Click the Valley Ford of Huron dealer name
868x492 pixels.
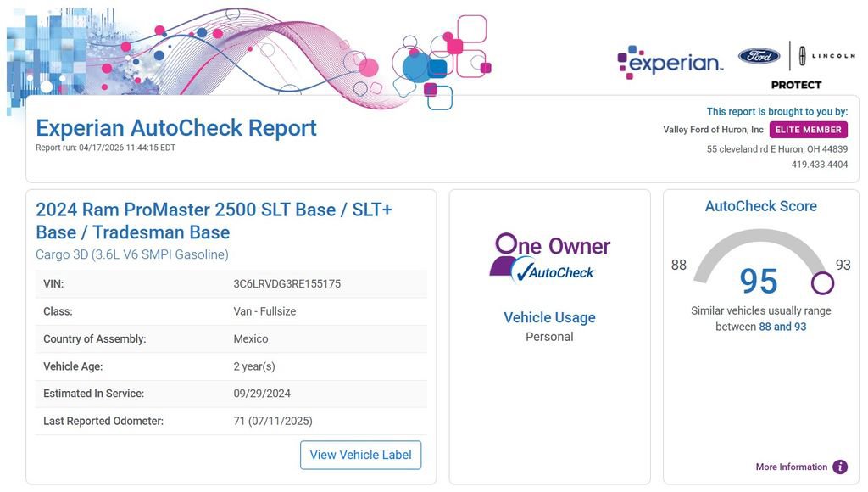coord(713,130)
